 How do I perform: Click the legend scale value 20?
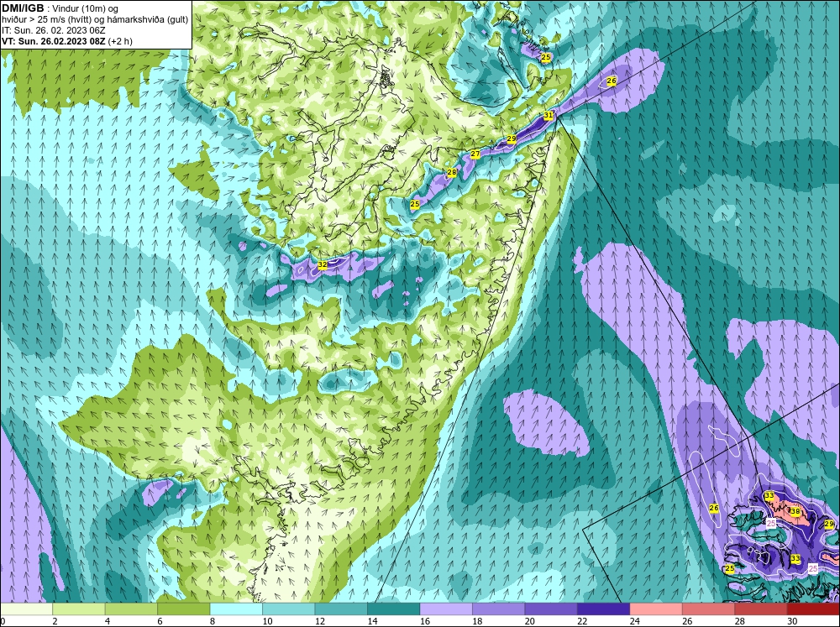coord(530,621)
